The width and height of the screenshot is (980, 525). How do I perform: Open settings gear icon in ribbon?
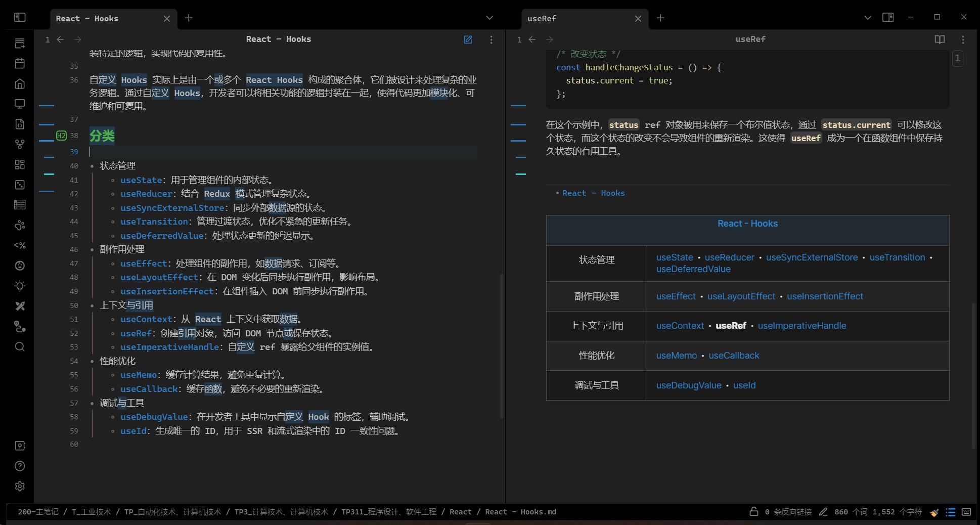20,486
